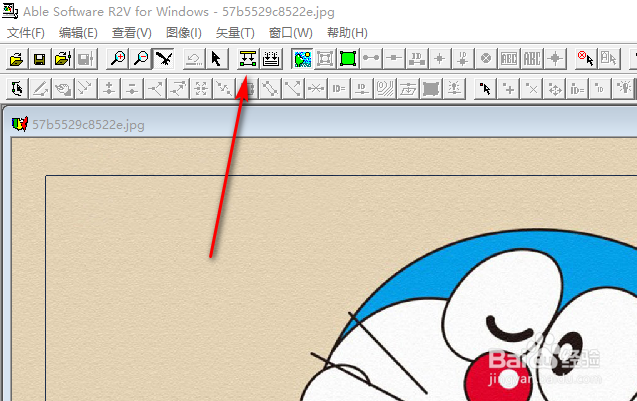Image resolution: width=637 pixels, height=401 pixels.
Task: Click the plain ABC text icon
Action: [x=532, y=59]
